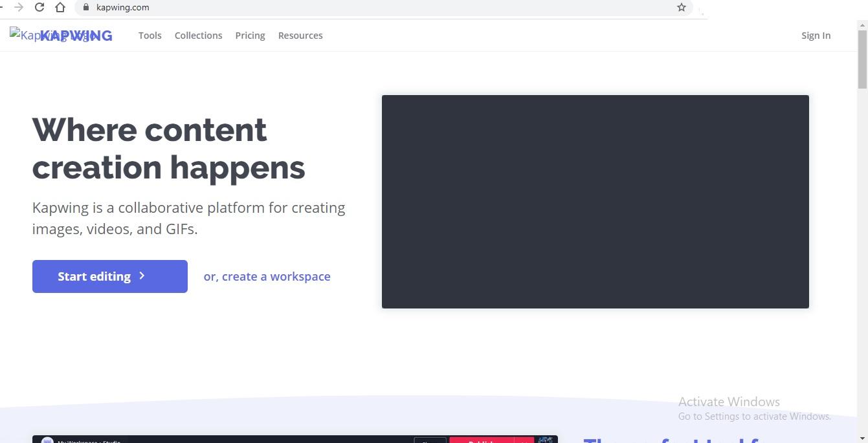Click Sign In link

816,36
